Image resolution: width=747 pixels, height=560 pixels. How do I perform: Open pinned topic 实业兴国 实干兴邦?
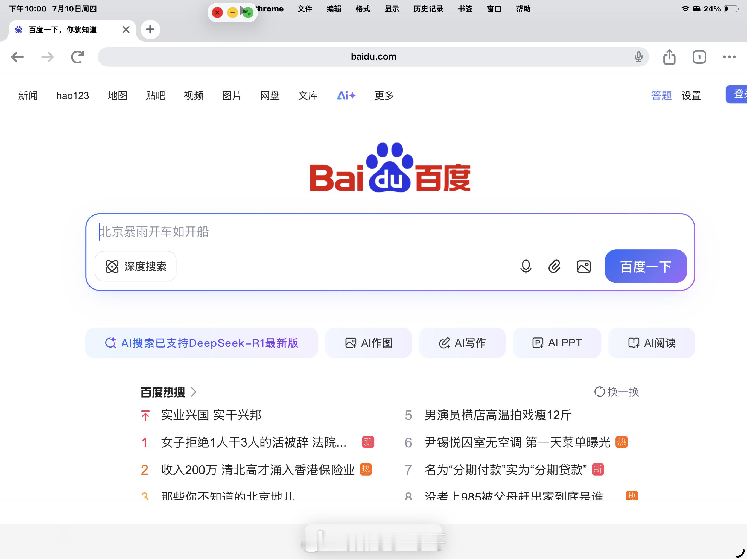pyautogui.click(x=211, y=415)
